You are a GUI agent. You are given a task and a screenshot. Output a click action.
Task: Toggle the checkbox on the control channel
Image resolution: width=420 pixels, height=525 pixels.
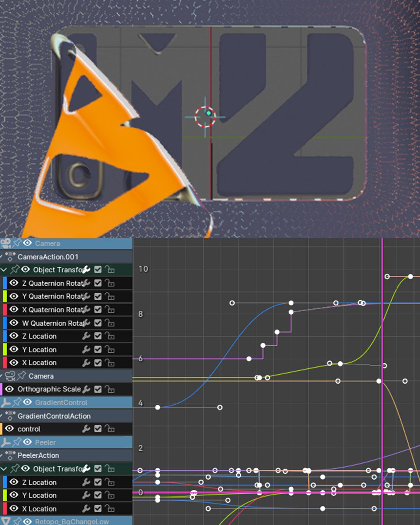pos(98,429)
